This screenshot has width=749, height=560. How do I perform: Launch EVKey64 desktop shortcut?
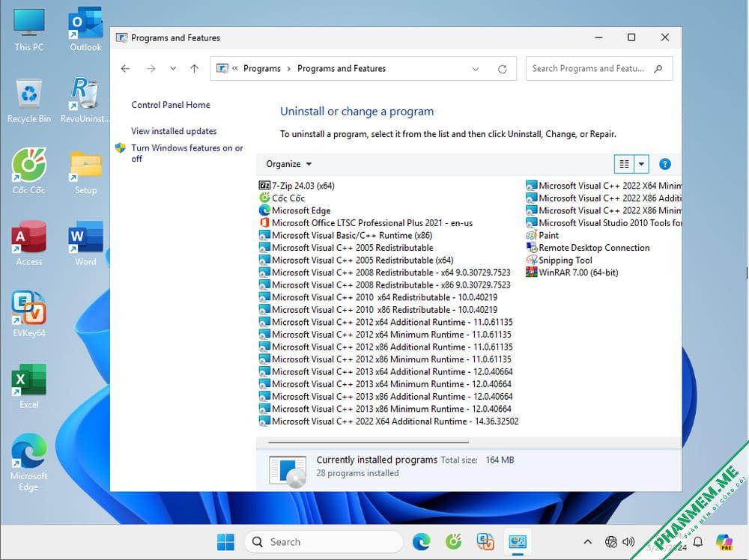28,315
